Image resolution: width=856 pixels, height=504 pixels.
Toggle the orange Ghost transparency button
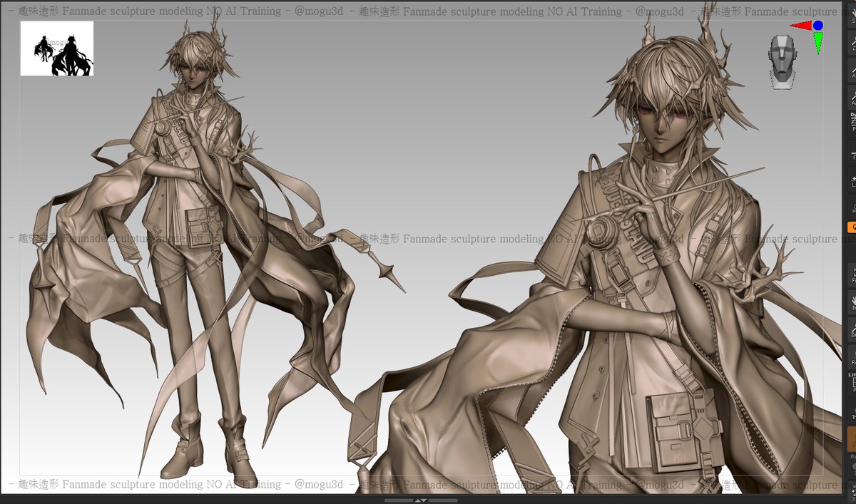(x=852, y=439)
